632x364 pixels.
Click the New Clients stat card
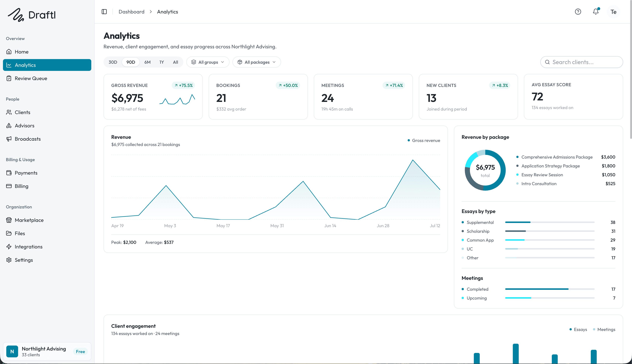468,97
